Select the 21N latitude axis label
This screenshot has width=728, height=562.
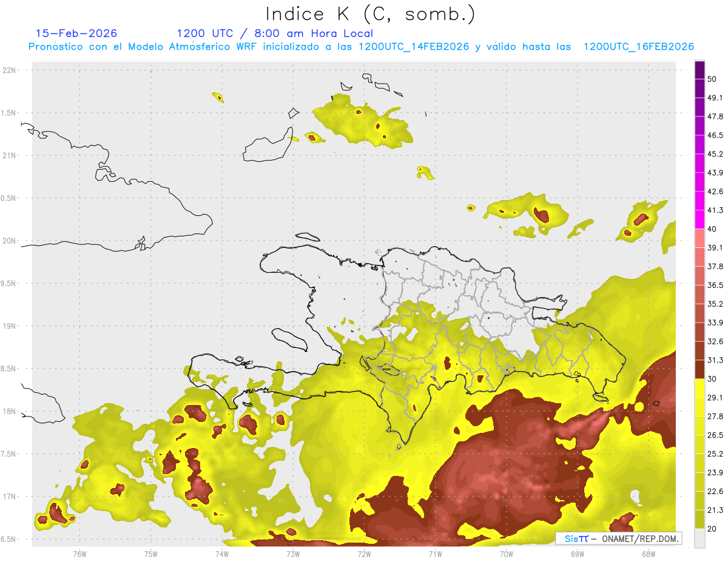(10, 155)
